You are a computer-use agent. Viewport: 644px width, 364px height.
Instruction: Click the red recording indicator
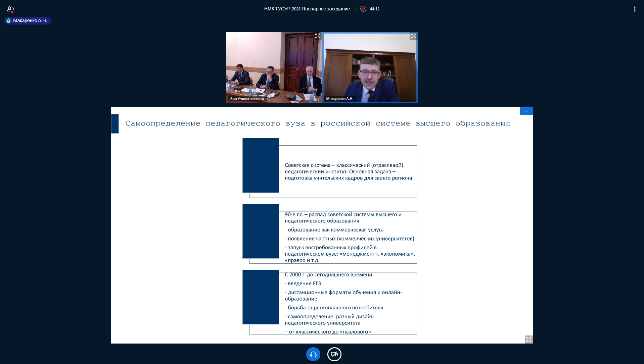[x=363, y=9]
